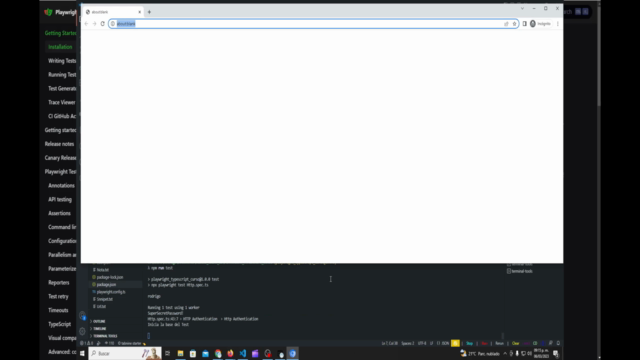Bookmark this tab with the star icon
This screenshot has height=360, width=640.
coord(514,24)
